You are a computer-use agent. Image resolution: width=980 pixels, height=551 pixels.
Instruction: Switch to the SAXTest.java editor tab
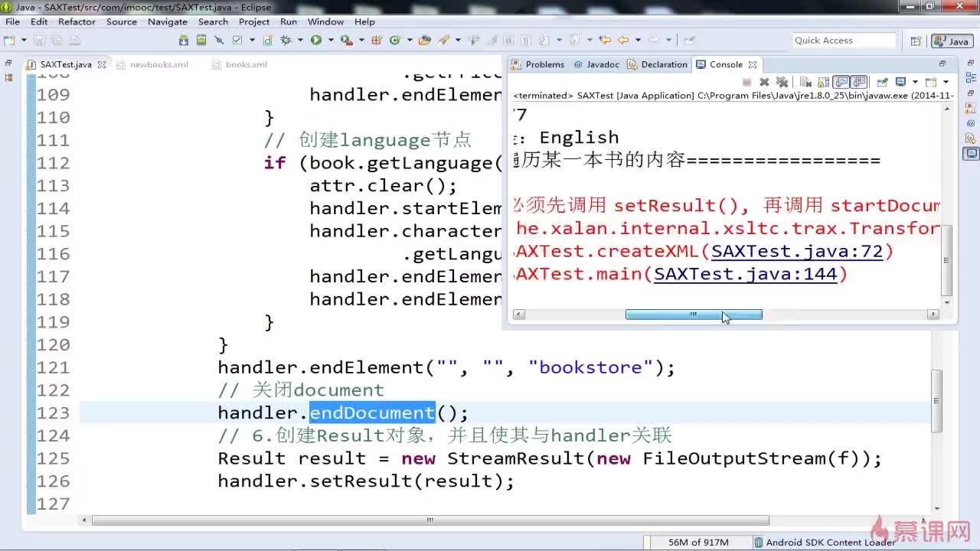[65, 64]
